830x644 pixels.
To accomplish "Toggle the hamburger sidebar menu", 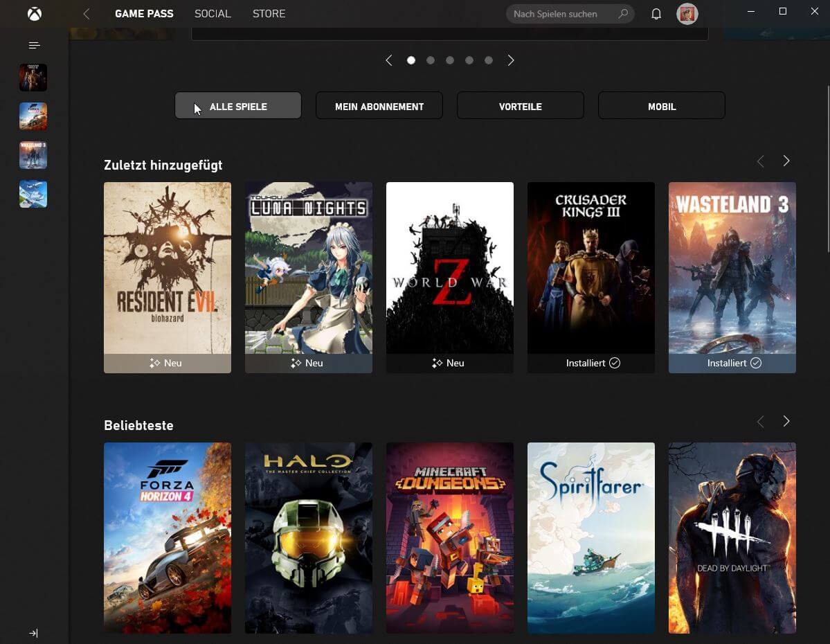I will (x=34, y=46).
